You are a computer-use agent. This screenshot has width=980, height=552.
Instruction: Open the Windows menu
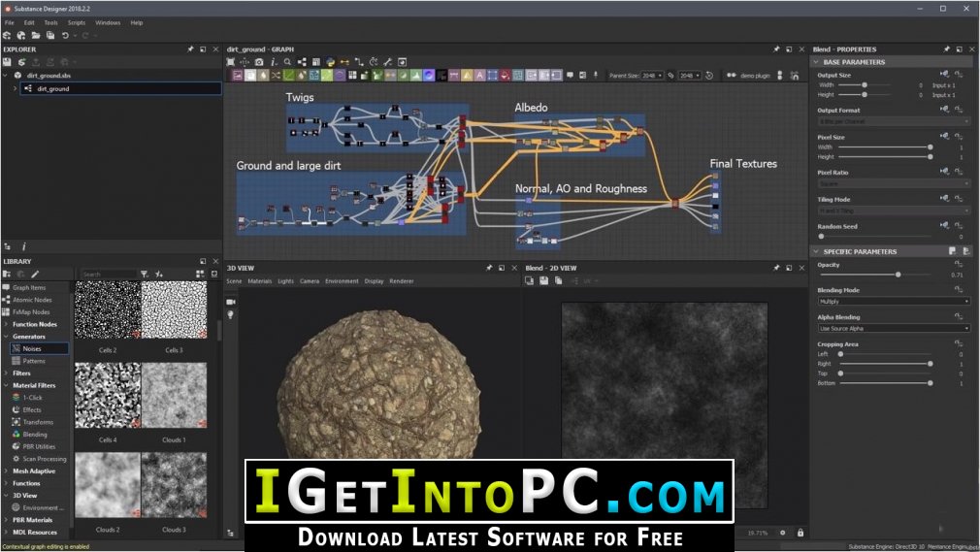pyautogui.click(x=108, y=22)
